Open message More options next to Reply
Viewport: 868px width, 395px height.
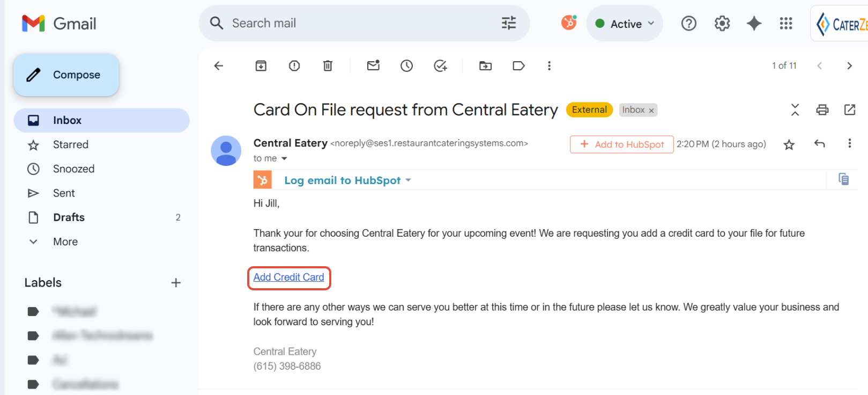coord(850,144)
